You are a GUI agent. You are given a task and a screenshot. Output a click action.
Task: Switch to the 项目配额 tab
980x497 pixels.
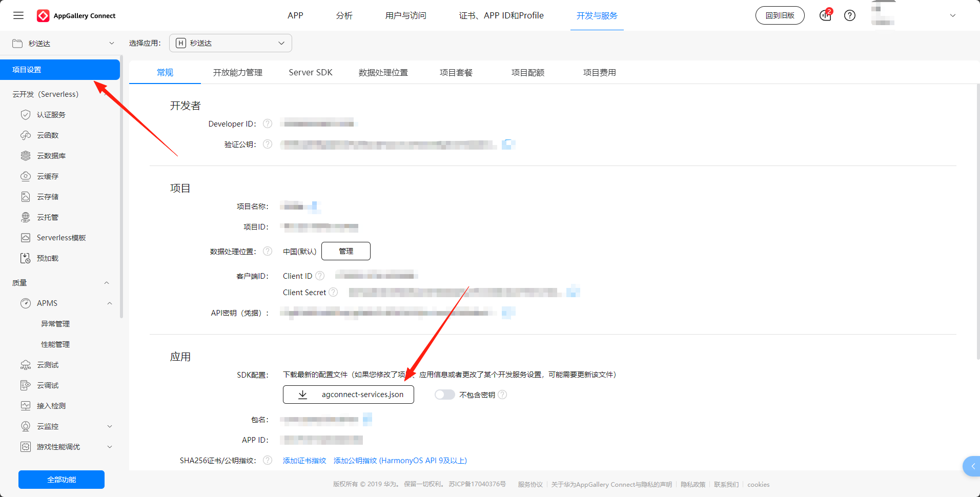(528, 72)
